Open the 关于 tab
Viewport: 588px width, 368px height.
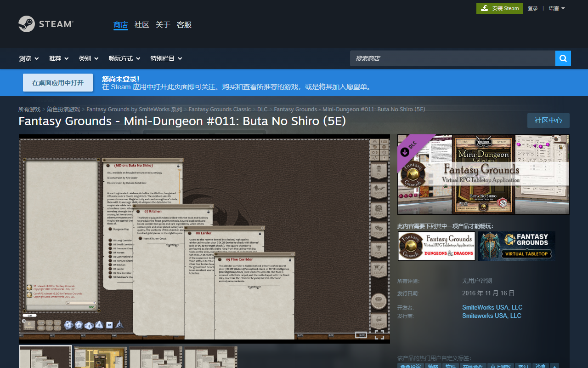[x=163, y=25]
